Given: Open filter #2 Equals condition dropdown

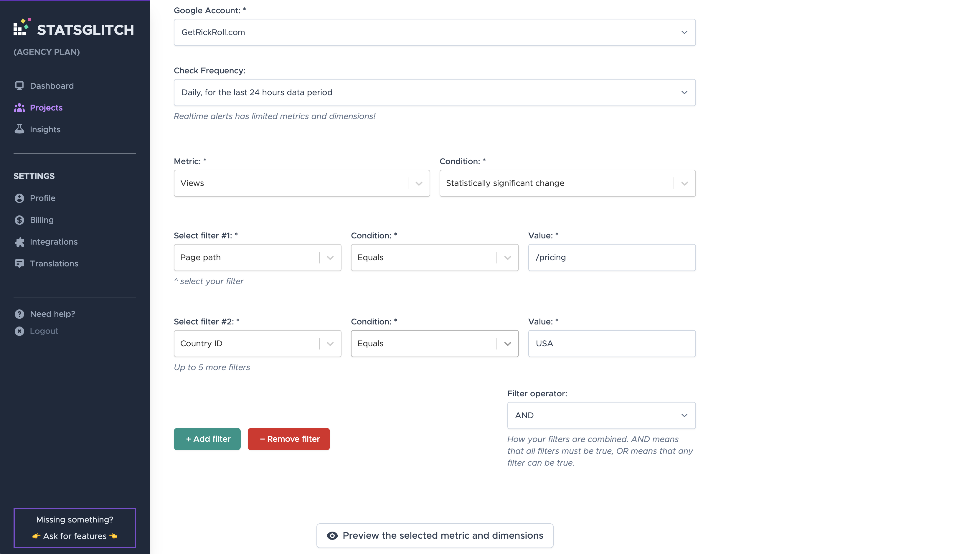Looking at the screenshot, I should 434,344.
